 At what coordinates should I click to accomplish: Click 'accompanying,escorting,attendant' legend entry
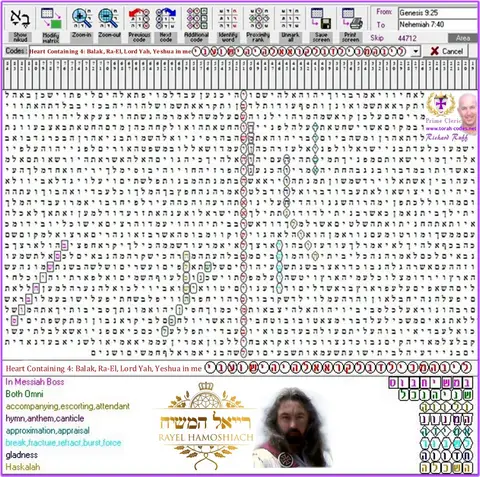(68, 406)
